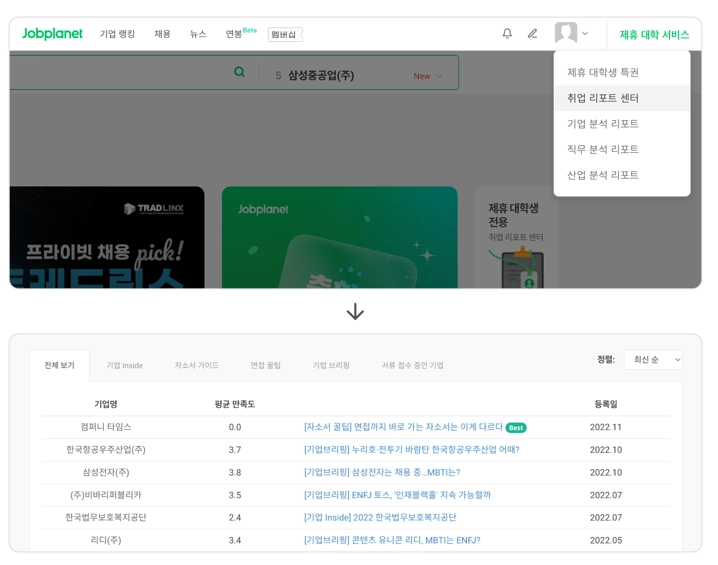718x565 pixels.
Task: Switch to the 서류 접수 중인 기업 tab
Action: coord(413,365)
